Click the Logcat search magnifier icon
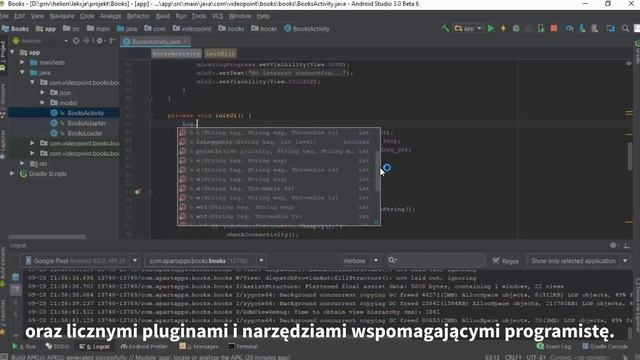The height and width of the screenshot is (360, 640). coord(392,260)
